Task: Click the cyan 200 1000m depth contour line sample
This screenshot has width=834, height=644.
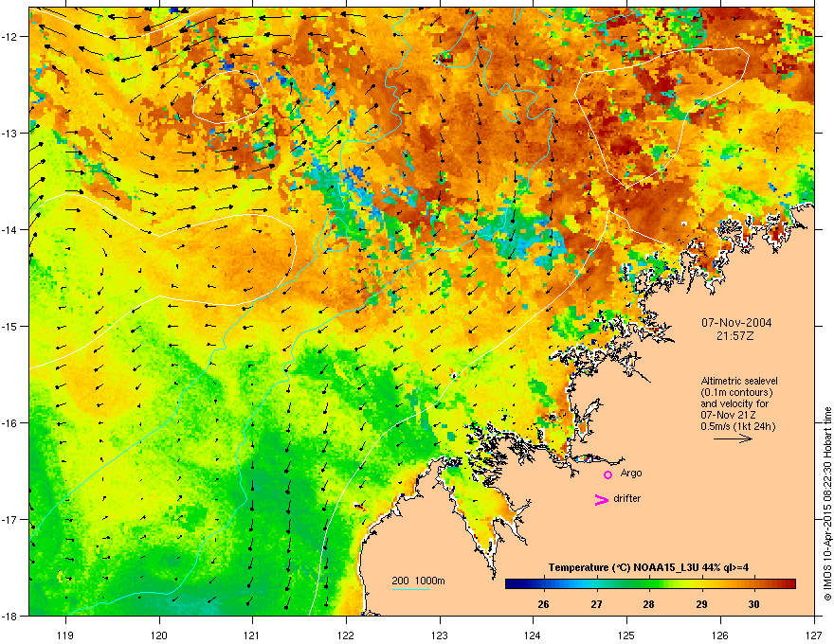Action: coord(411,589)
